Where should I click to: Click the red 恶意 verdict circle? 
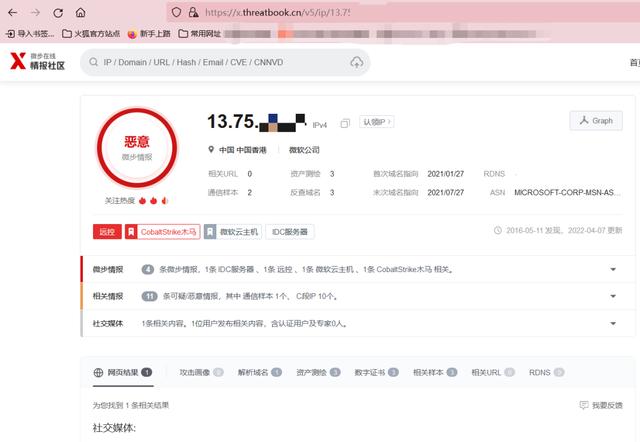pos(137,148)
